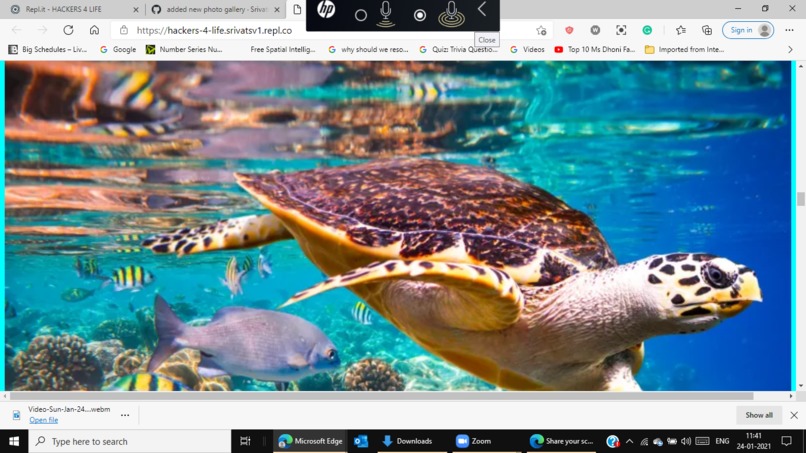806x453 pixels.
Task: Add this page to favorites star icon
Action: pos(541,30)
